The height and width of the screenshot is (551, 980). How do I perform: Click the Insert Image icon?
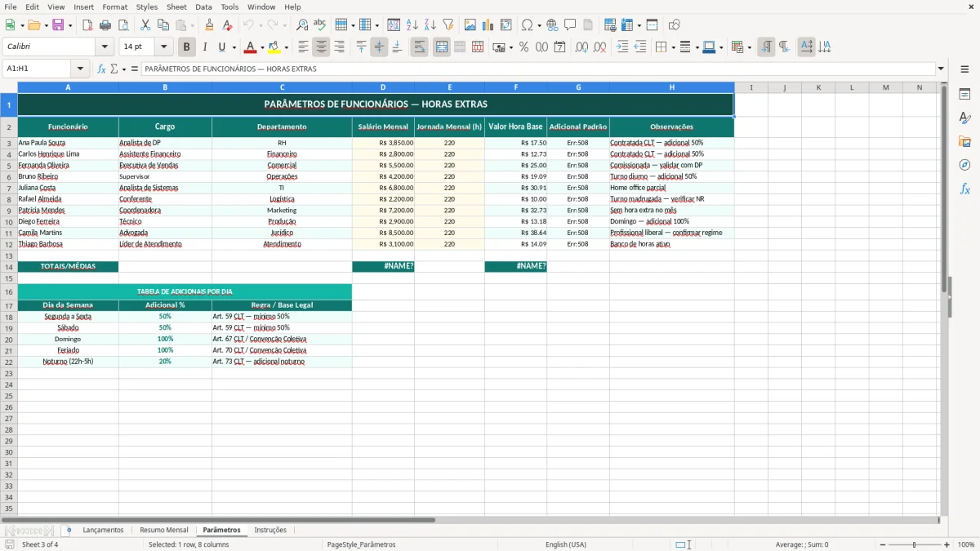470,25
